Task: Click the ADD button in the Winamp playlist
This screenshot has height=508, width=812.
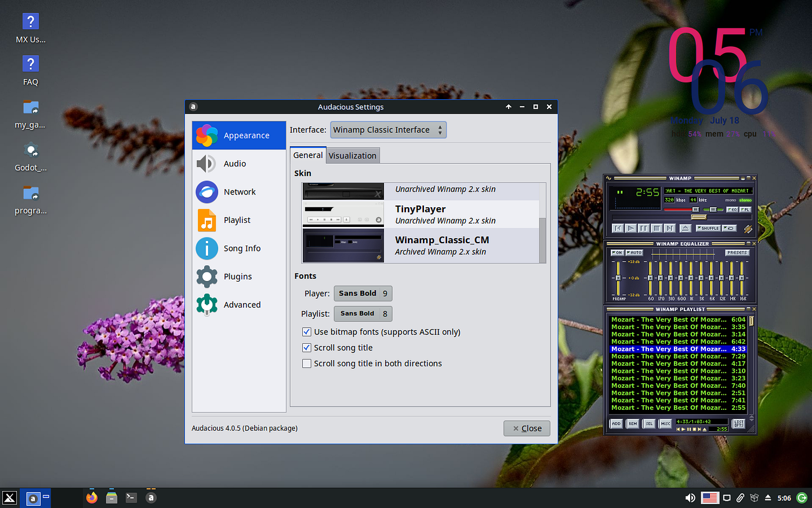Action: (617, 423)
